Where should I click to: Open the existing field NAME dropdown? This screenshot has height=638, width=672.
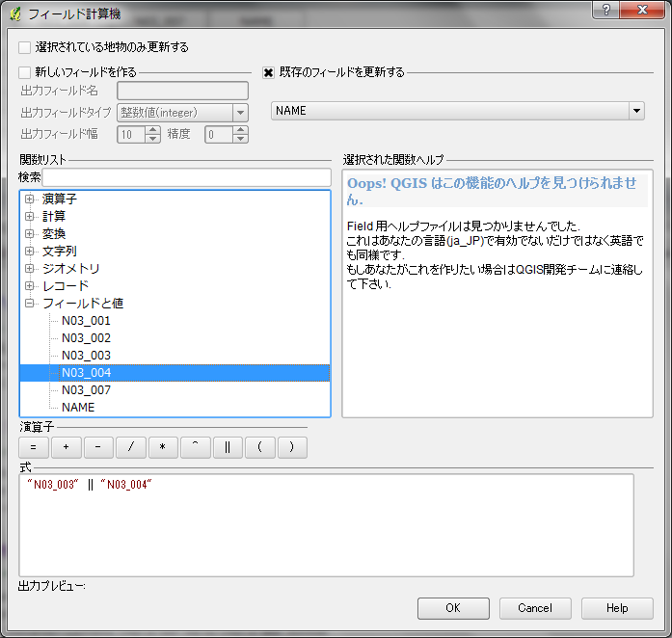tap(636, 111)
